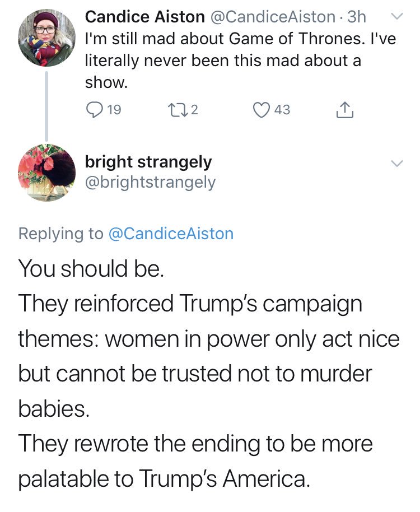The image size is (420, 512).
Task: Click the Candice Aiston display name
Action: click(145, 17)
